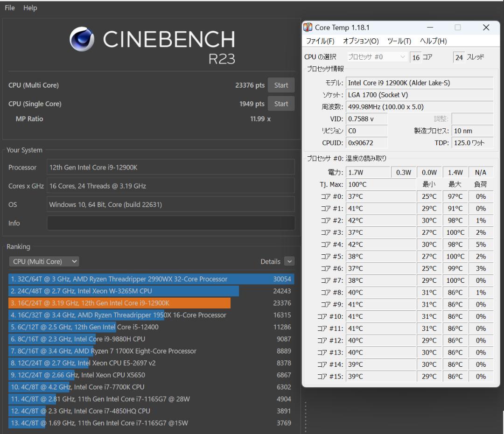Open the CPU (Multi Core) ranking dropdown

tap(44, 261)
